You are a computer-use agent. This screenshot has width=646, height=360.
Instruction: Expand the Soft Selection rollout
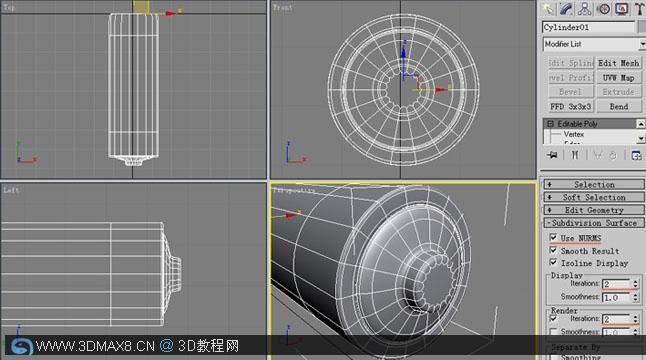pyautogui.click(x=594, y=197)
